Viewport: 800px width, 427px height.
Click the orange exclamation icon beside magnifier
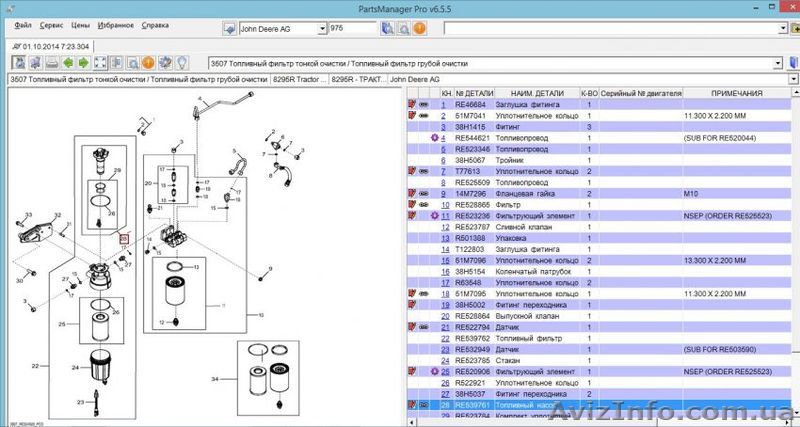click(x=146, y=62)
